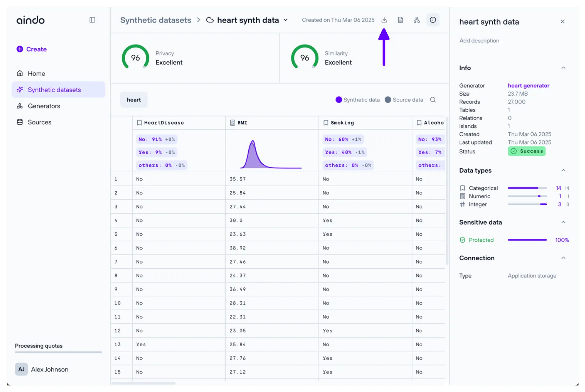Collapse the Sensitive data section

click(563, 222)
